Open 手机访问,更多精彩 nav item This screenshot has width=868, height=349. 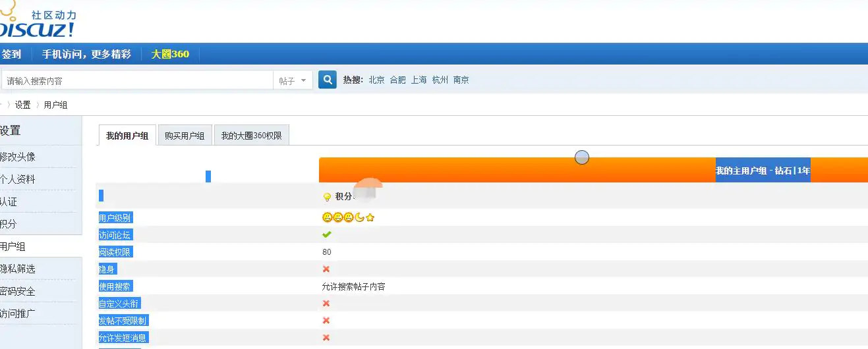86,54
